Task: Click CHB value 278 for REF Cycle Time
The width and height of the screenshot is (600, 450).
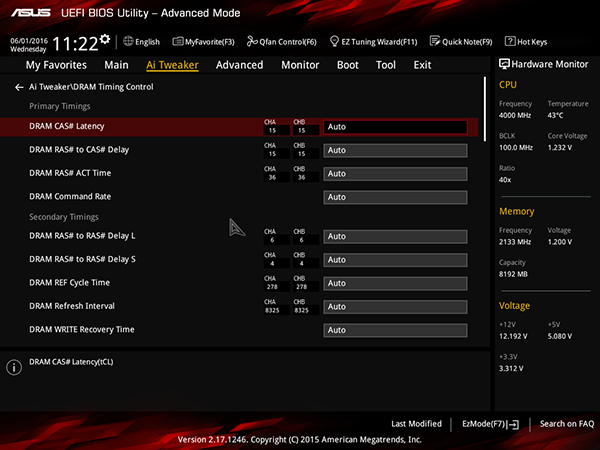Action: [302, 287]
